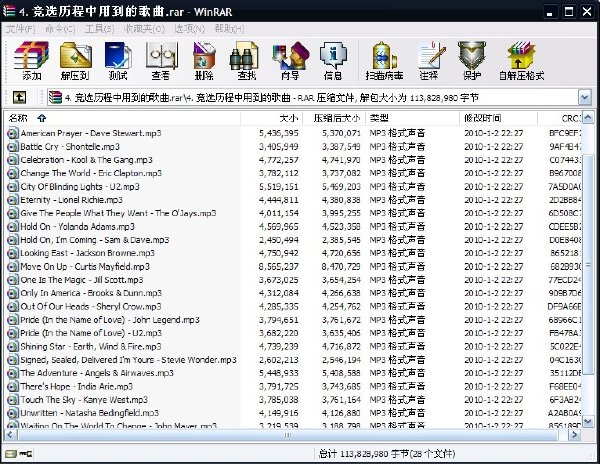Image resolution: width=600 pixels, height=464 pixels.
Task: Sort by the Type (类型) column header
Action: click(x=412, y=118)
